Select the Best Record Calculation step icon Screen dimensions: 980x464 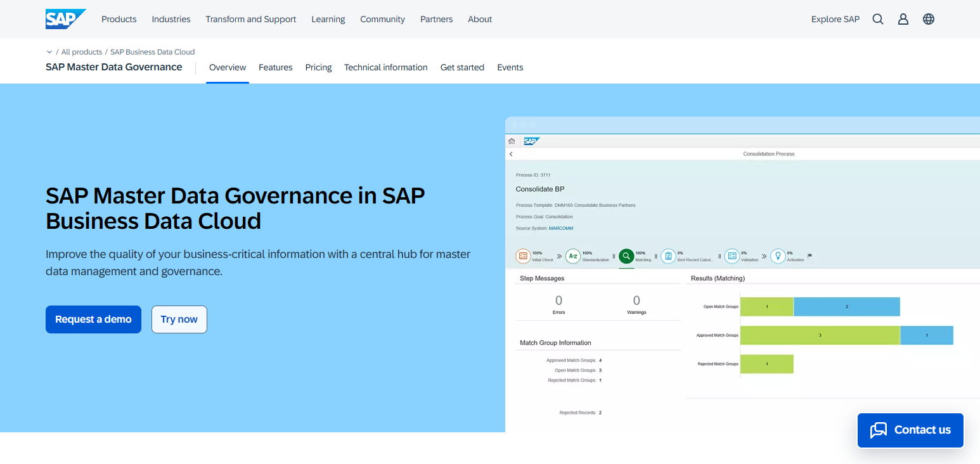668,256
